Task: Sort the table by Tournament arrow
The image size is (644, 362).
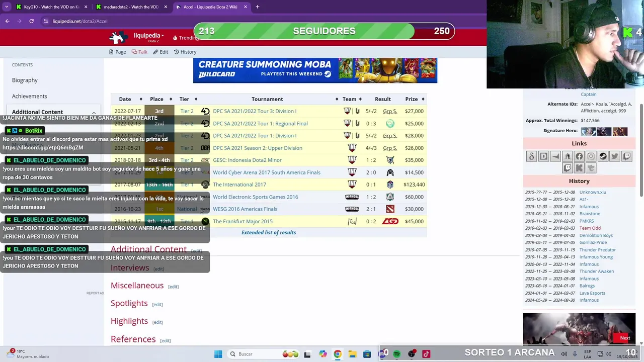Action: click(x=336, y=99)
